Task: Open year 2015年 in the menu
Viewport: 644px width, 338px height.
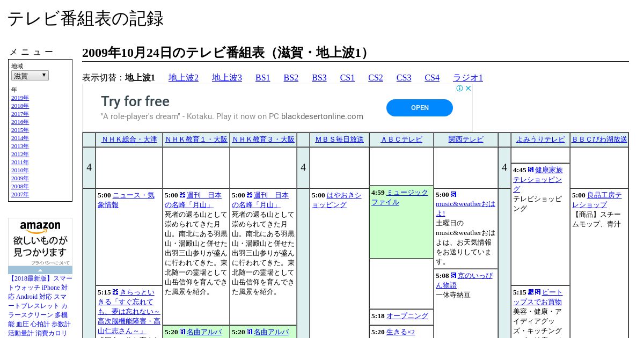Action: pos(20,130)
